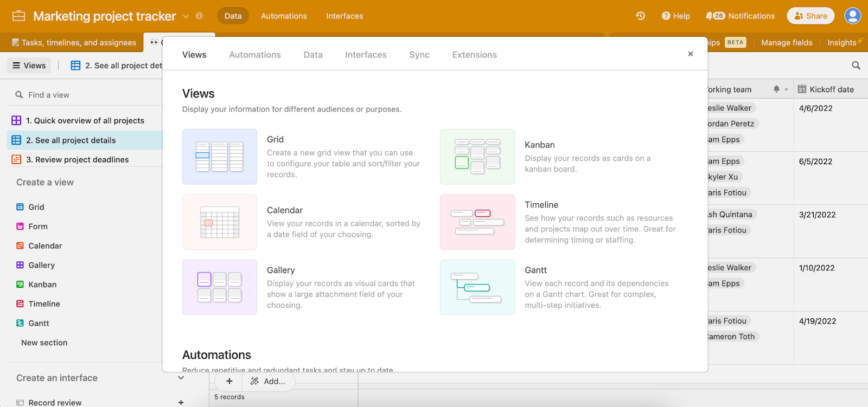Click the Record review interface icon
The image size is (868, 407).
point(20,403)
